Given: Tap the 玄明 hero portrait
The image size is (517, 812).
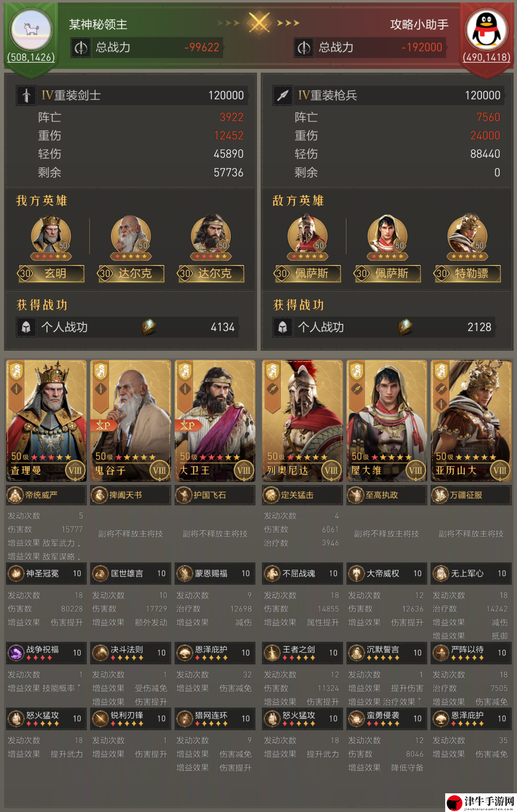Looking at the screenshot, I should pyautogui.click(x=51, y=235).
